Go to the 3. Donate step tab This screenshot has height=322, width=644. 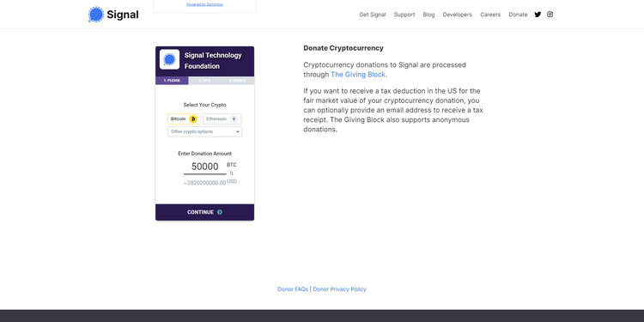238,81
